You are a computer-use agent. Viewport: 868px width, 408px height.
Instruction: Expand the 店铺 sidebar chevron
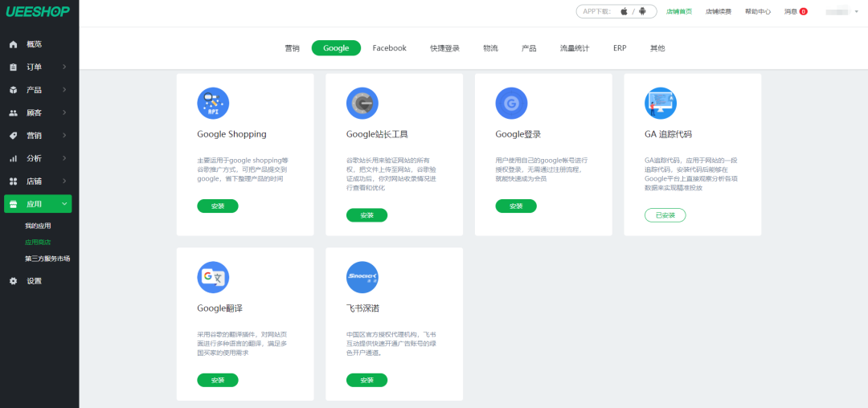[x=64, y=181]
